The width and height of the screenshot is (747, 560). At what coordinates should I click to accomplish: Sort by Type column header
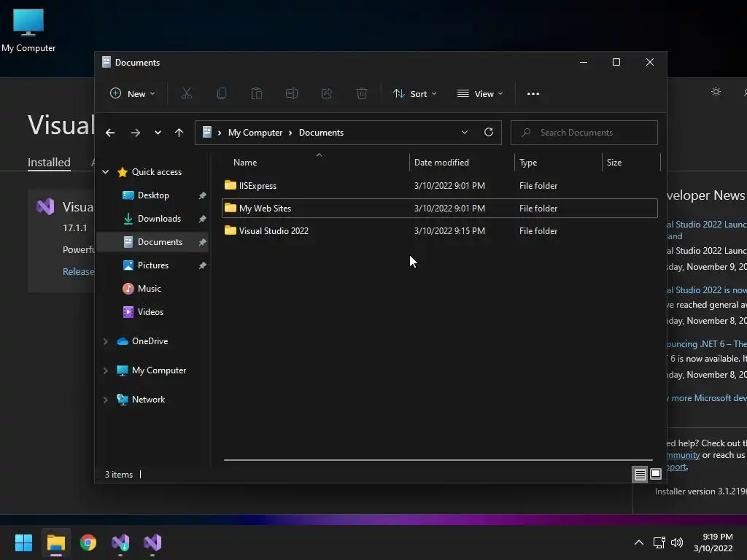[528, 163]
